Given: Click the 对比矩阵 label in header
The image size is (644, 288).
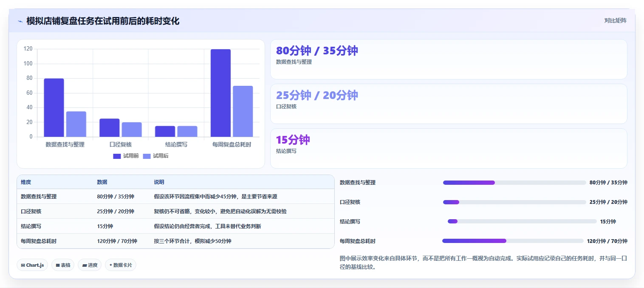Looking at the screenshot, I should coord(615,20).
